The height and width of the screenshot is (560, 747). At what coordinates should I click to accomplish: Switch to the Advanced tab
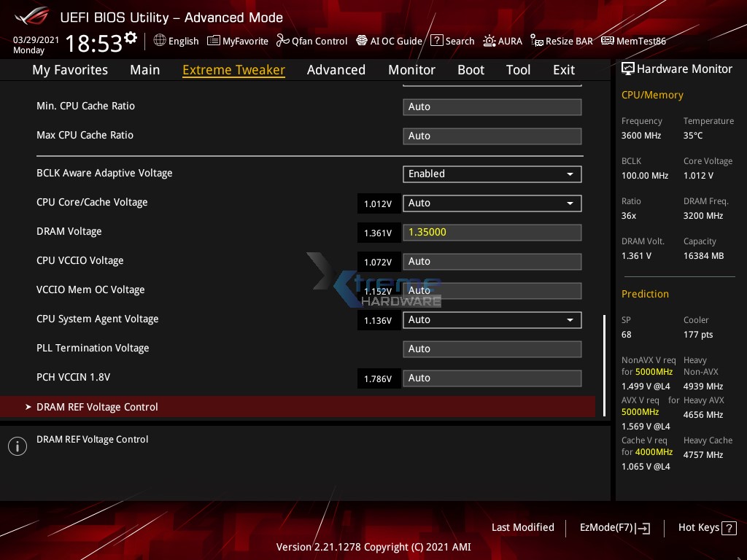click(x=336, y=69)
